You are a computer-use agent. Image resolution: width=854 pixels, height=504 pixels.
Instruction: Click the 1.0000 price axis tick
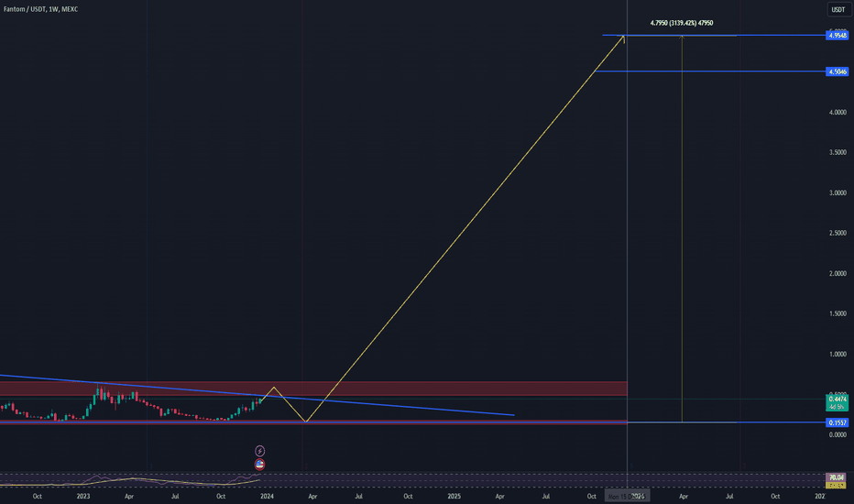(838, 354)
